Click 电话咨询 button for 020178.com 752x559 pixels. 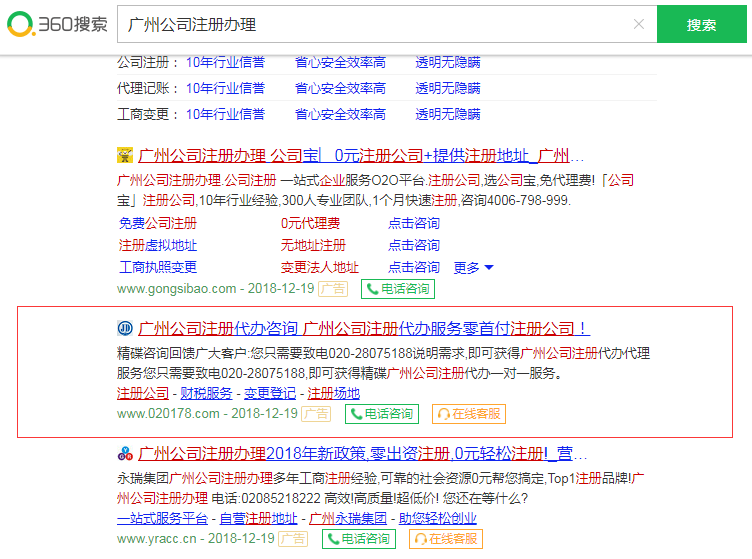pos(382,414)
